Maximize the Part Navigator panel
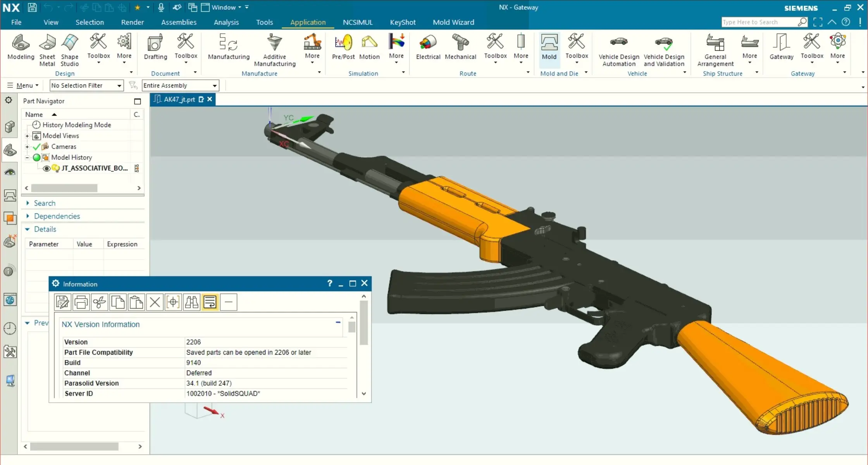The height and width of the screenshot is (465, 868). (137, 101)
